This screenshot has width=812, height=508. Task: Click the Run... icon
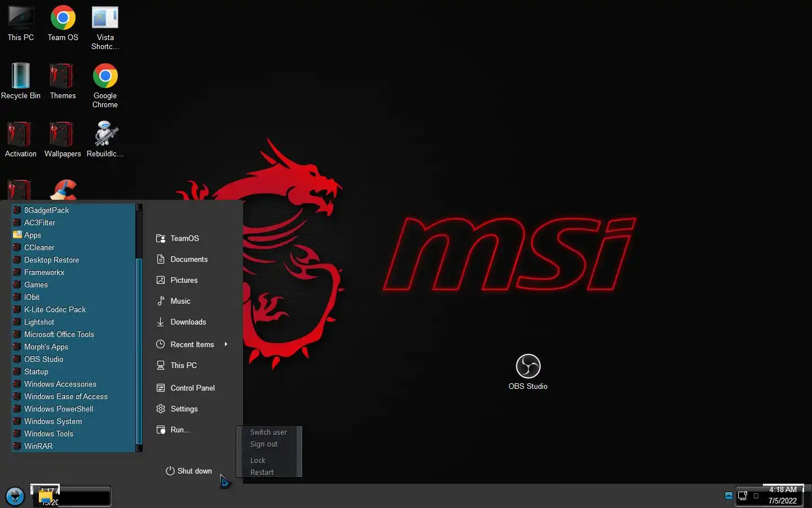coord(161,430)
